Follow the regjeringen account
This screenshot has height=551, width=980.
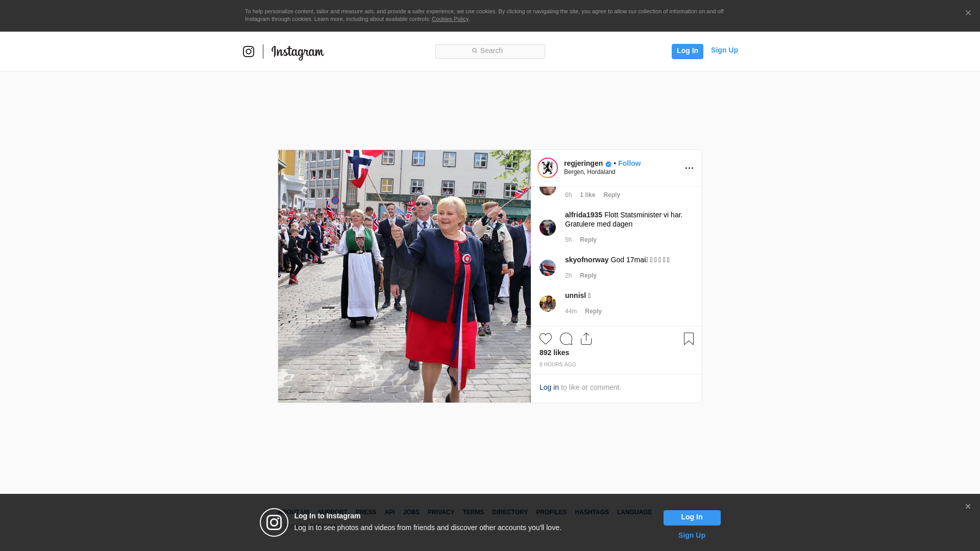[629, 163]
